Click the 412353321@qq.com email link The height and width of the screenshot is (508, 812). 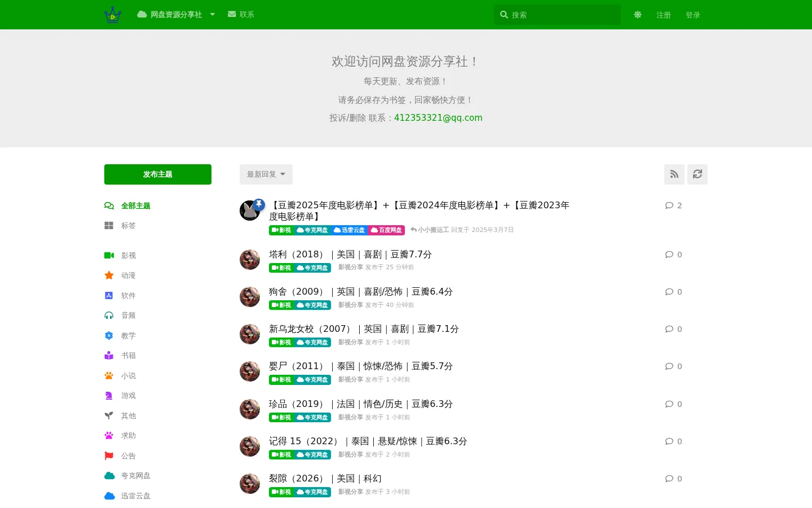coord(438,118)
